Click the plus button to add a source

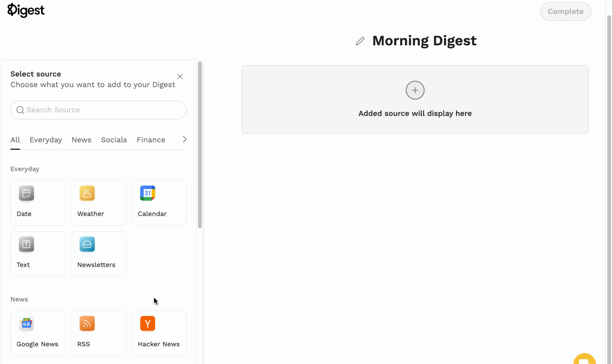[x=414, y=90]
